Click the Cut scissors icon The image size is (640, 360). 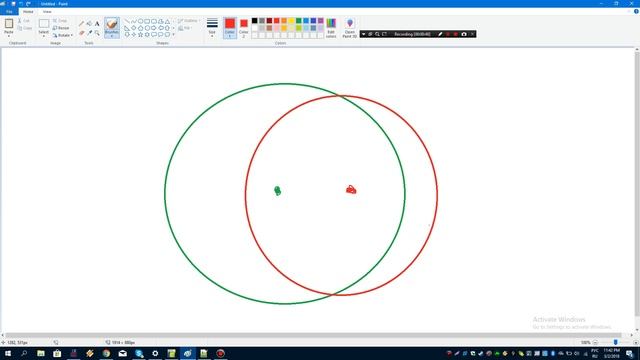click(20, 20)
